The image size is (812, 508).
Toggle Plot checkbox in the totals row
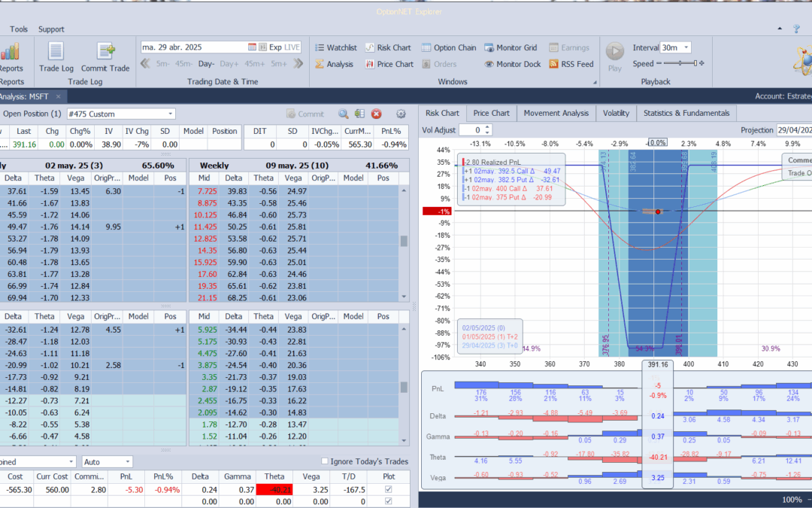[388, 500]
